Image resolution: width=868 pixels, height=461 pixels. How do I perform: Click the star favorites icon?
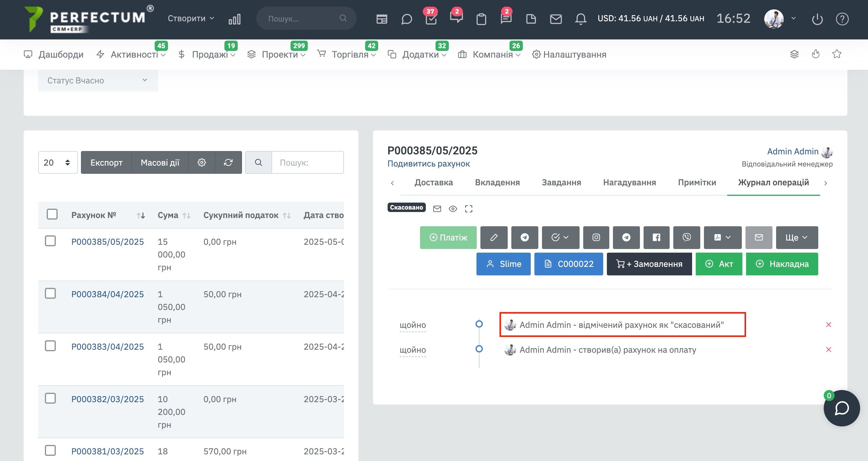(837, 54)
